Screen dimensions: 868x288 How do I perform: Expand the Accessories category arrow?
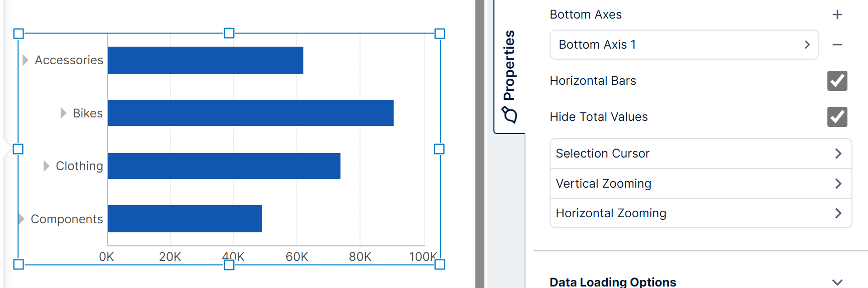(26, 60)
